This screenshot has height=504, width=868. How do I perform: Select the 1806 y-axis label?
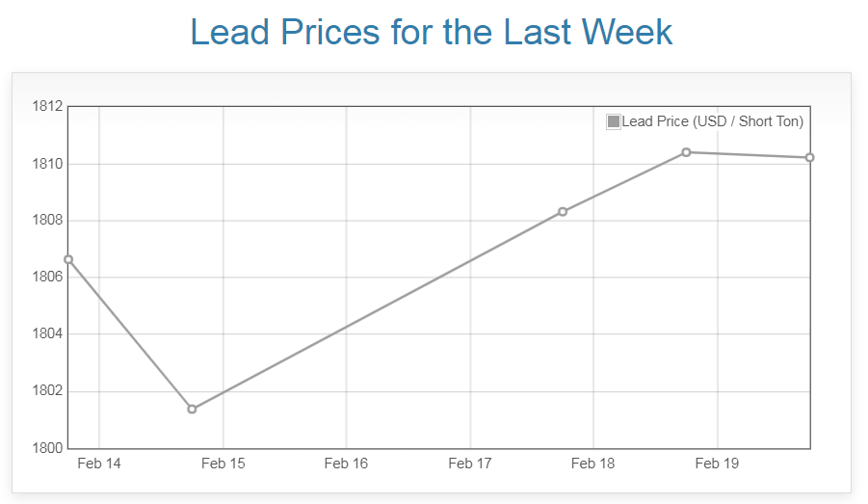point(47,278)
